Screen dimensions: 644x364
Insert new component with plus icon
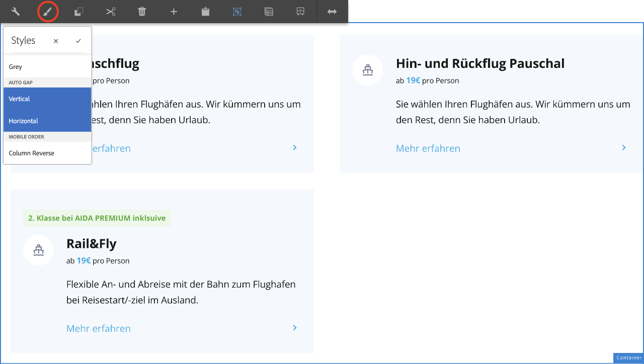pos(174,12)
